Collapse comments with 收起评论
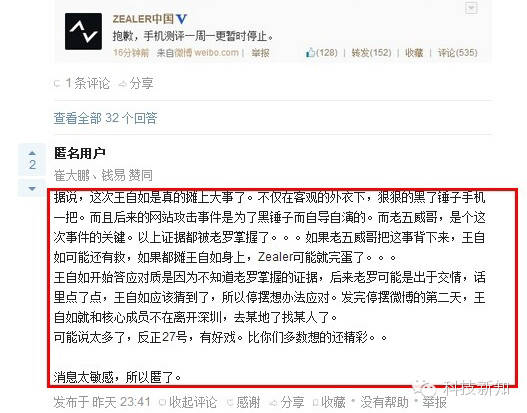This screenshot has height=413, width=527. 188,402
